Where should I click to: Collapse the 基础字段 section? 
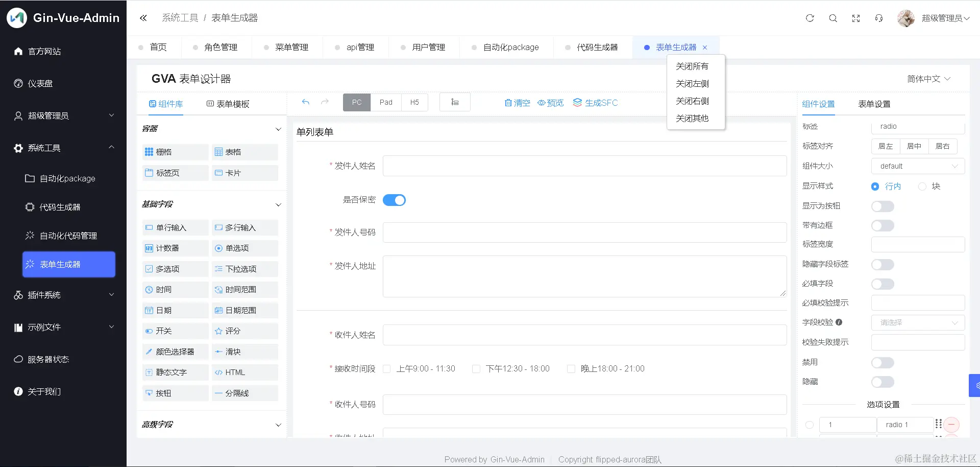(278, 204)
